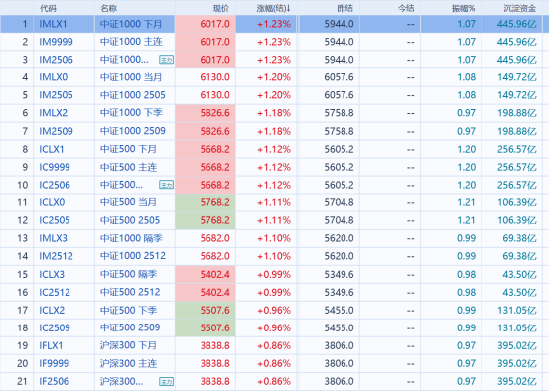Select the 沪深300 下月 row name
Screen dimensions: 550x392
click(x=128, y=345)
